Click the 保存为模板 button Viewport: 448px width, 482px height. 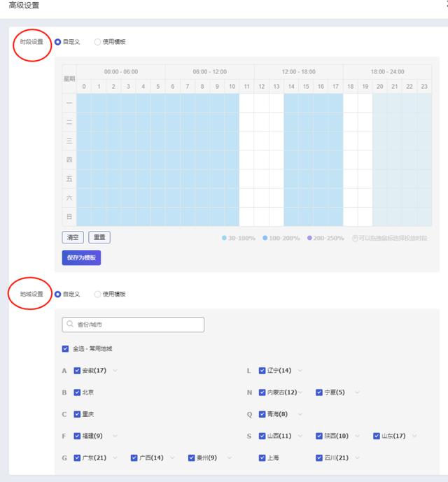click(x=81, y=257)
